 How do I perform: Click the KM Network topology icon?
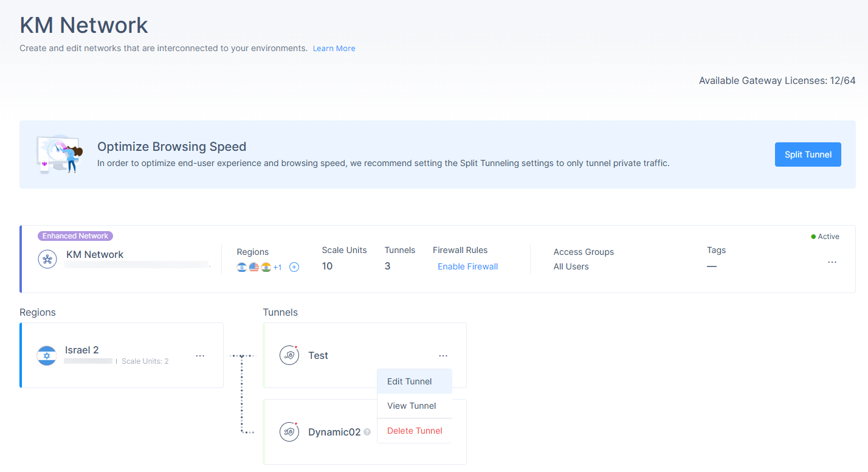point(47,259)
